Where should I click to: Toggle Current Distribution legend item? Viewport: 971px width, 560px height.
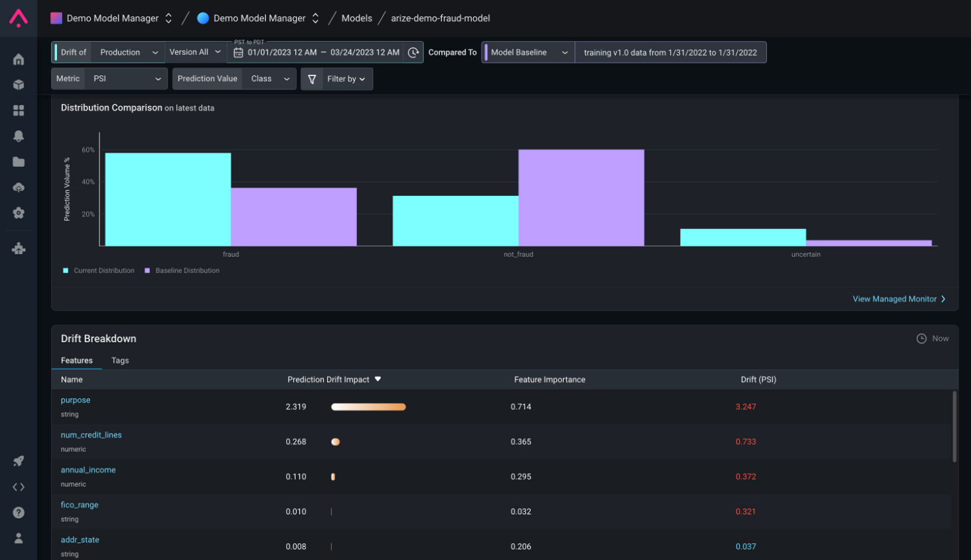99,271
